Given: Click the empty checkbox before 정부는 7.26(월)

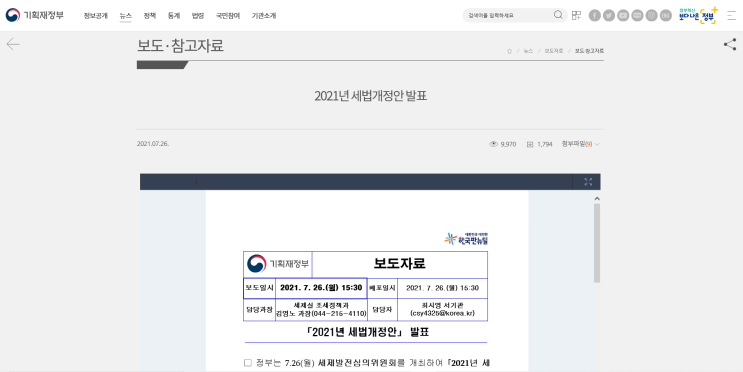Looking at the screenshot, I should 248,363.
